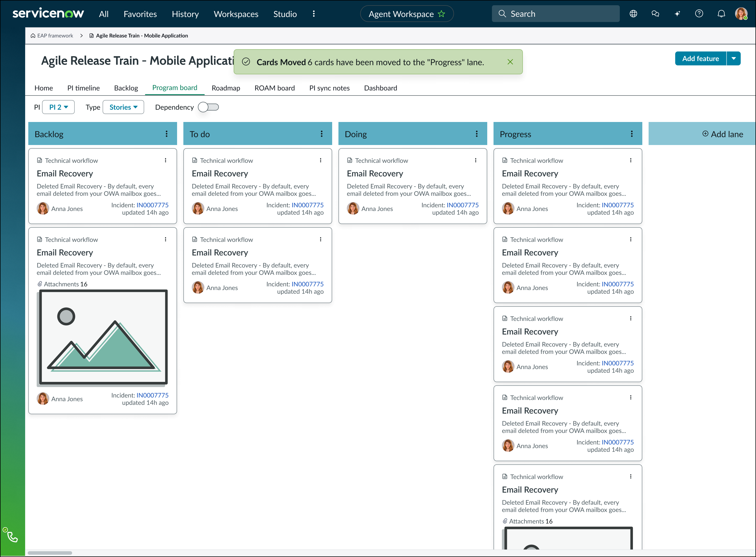This screenshot has width=756, height=557.
Task: Open the Stories type dropdown
Action: coord(123,107)
